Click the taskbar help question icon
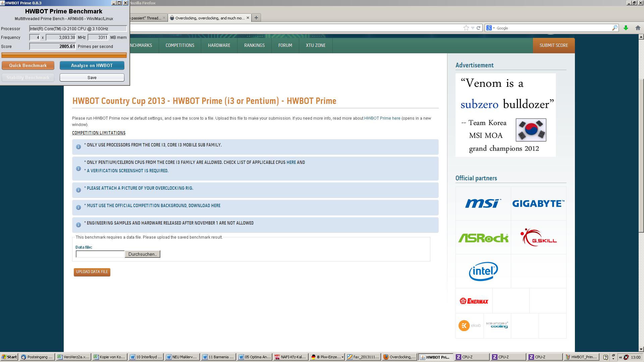644x362 pixels. coord(605,357)
